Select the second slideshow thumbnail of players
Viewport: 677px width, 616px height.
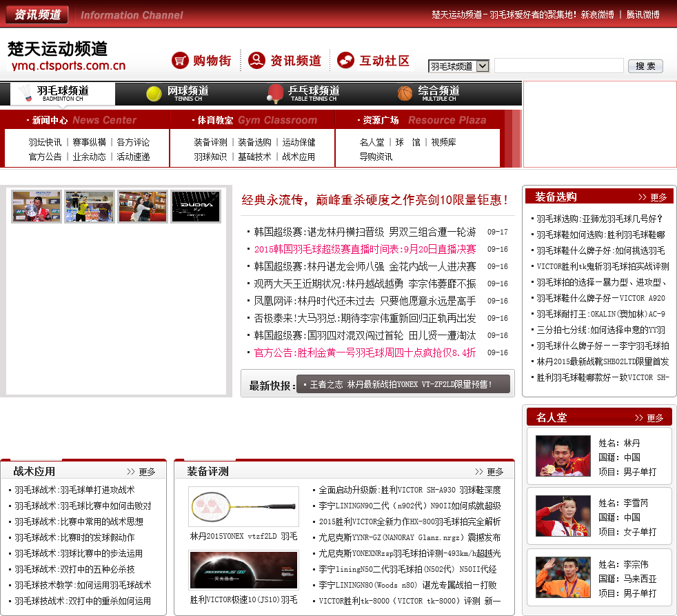pyautogui.click(x=90, y=206)
